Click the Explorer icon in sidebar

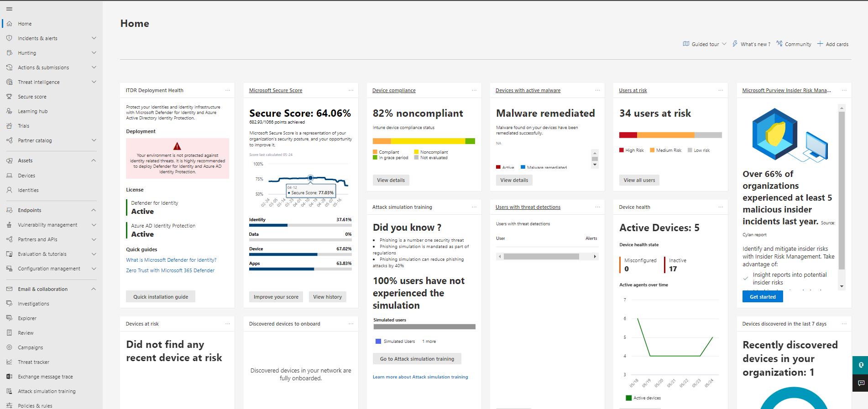tap(9, 318)
